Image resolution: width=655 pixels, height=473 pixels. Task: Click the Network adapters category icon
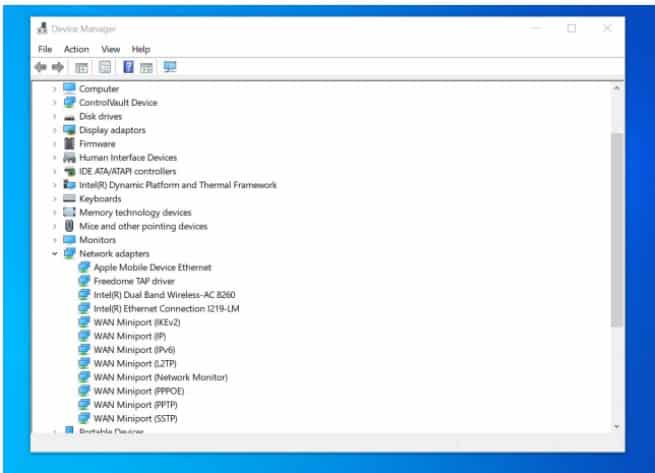[69, 253]
